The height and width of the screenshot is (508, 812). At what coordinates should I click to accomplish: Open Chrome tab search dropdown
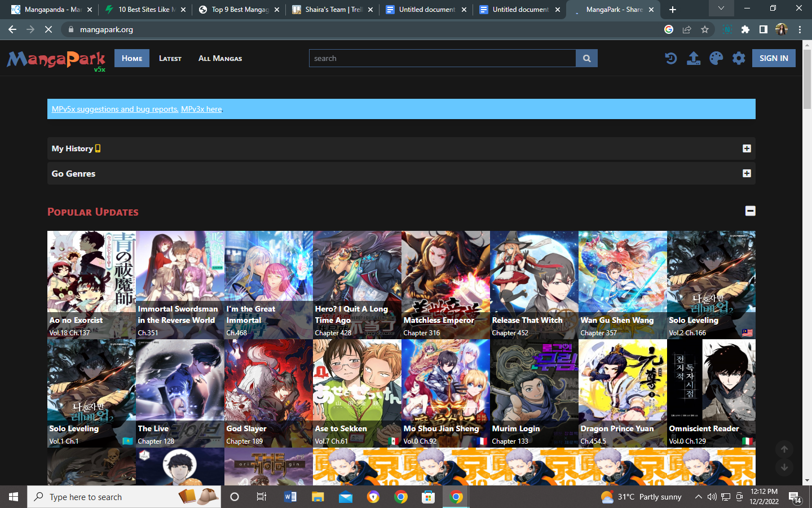(x=721, y=8)
